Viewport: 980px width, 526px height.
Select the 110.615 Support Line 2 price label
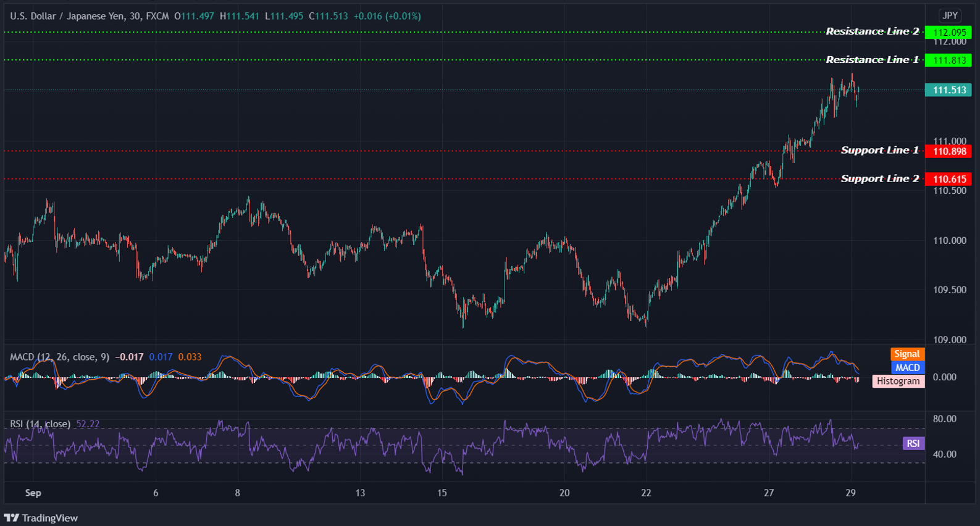click(949, 179)
